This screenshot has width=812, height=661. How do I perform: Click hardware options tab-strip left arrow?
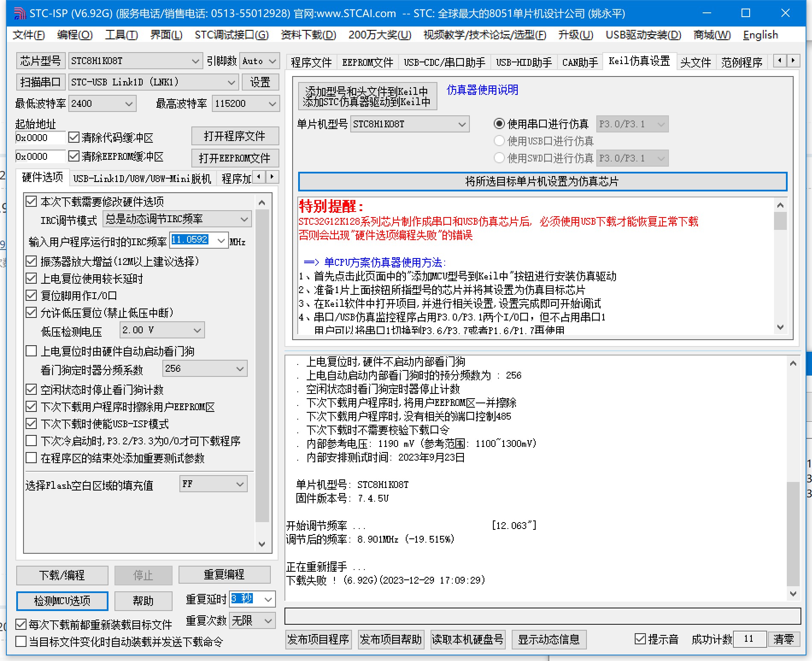pyautogui.click(x=259, y=176)
